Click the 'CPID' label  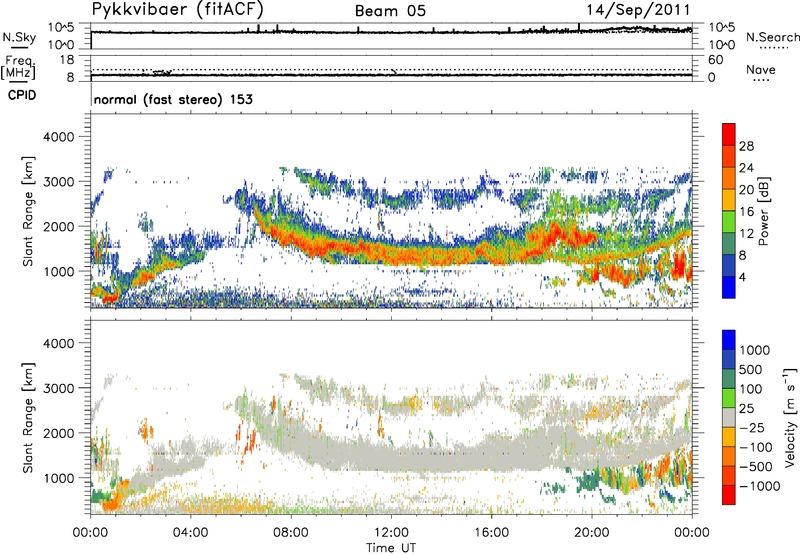[22, 95]
